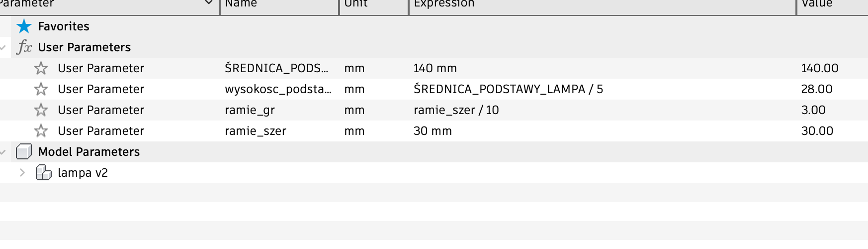Toggle favorite star for wysokosc_podsta parameter
The height and width of the screenshot is (249, 868).
(x=41, y=89)
